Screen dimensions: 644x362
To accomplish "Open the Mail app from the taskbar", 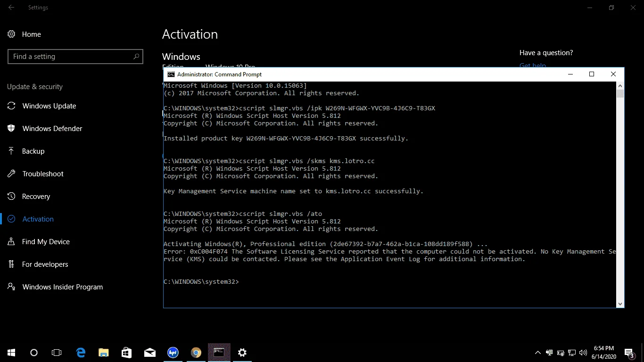I will pos(150,353).
